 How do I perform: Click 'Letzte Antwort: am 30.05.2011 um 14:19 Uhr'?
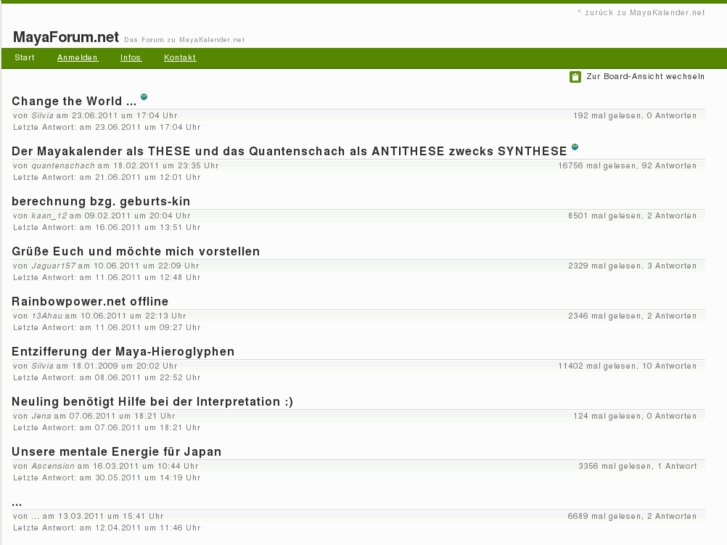point(107,478)
